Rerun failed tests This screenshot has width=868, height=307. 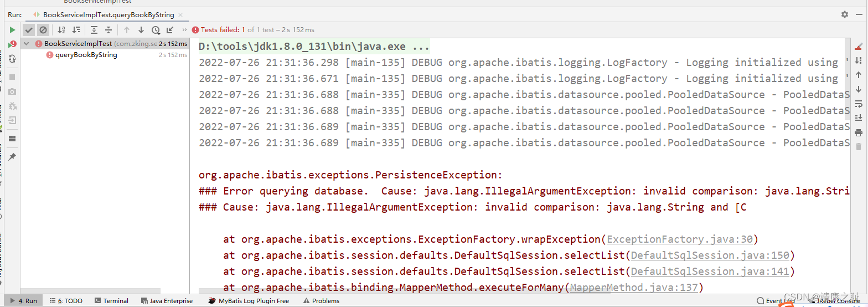pos(12,44)
